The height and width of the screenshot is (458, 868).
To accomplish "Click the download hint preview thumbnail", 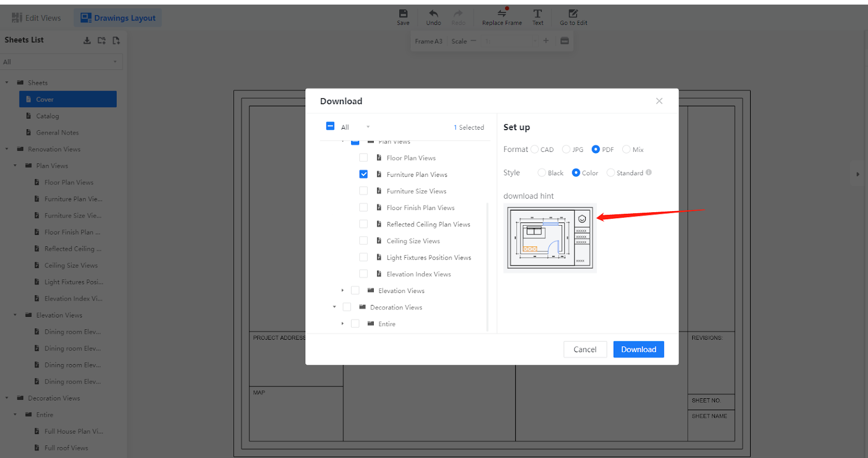I will pos(550,238).
